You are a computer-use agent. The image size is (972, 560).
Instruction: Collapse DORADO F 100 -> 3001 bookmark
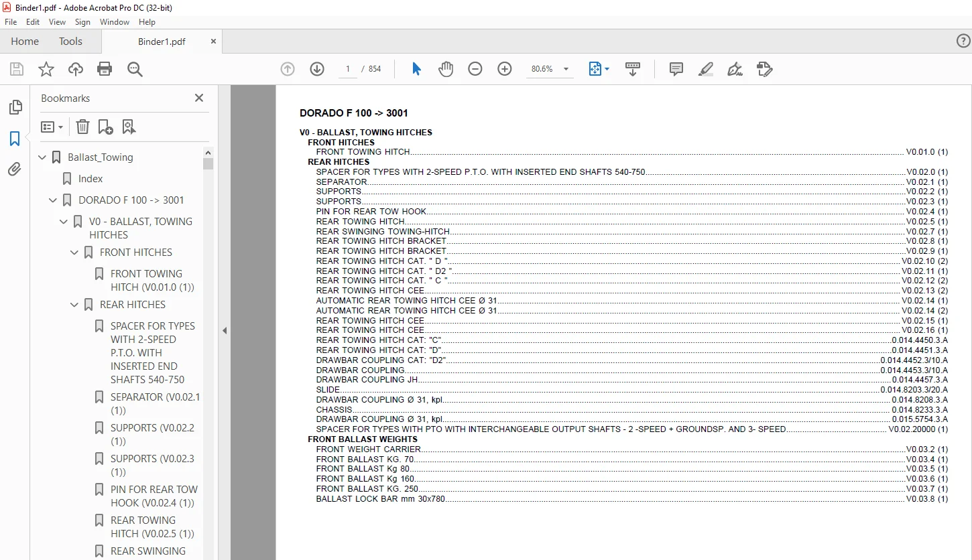click(x=54, y=200)
